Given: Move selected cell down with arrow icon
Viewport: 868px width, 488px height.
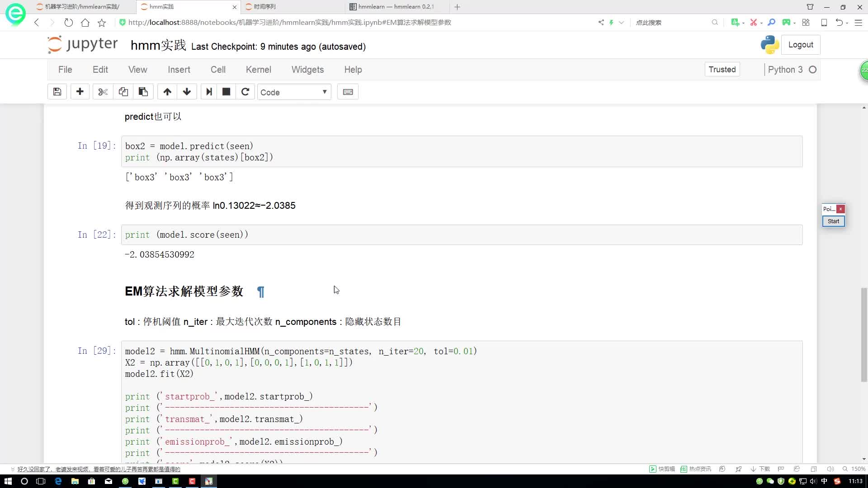Looking at the screenshot, I should tap(187, 92).
